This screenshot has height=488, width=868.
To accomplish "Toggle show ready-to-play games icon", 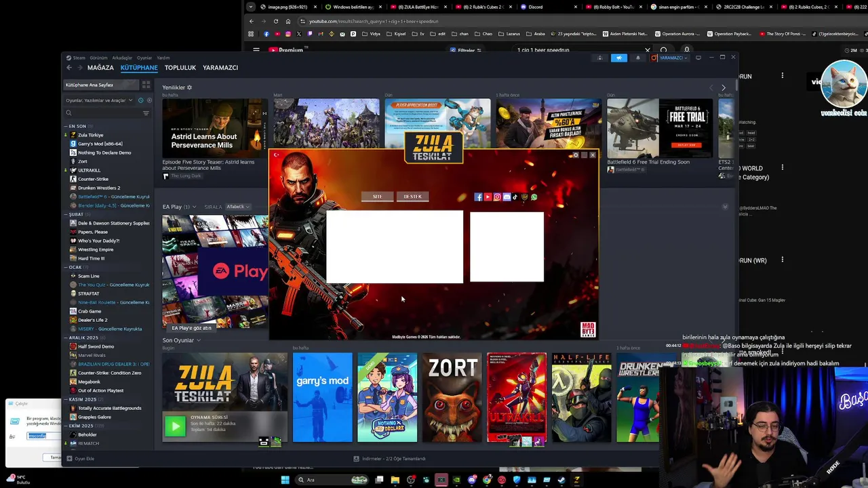I will click(x=149, y=100).
